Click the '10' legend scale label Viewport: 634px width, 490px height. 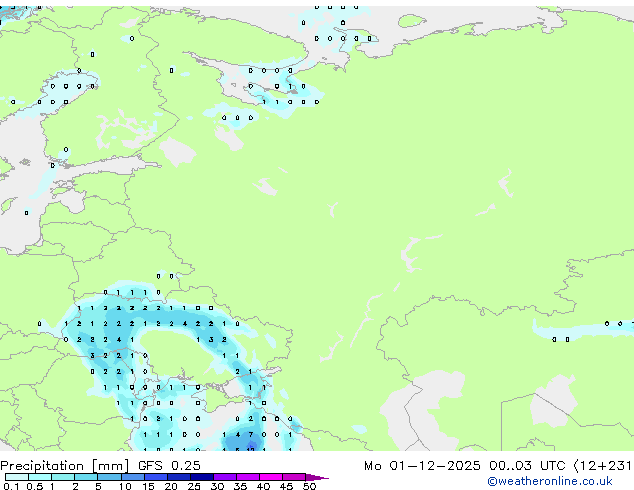click(x=125, y=486)
